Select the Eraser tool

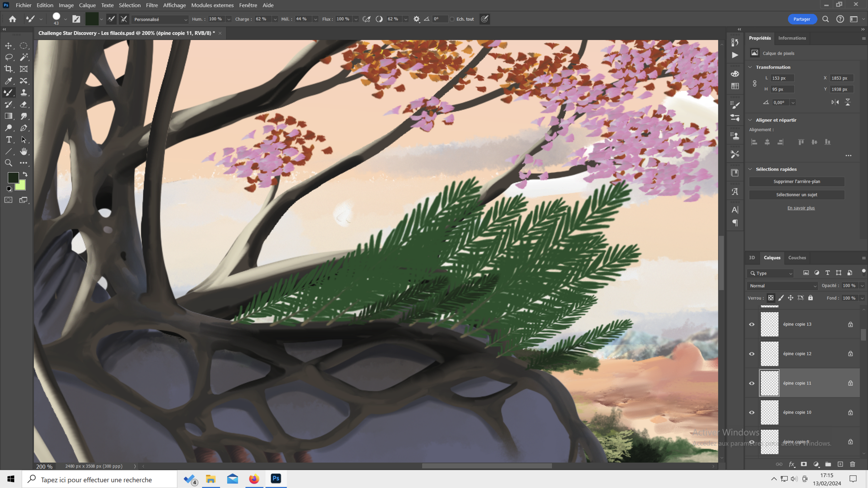[24, 104]
